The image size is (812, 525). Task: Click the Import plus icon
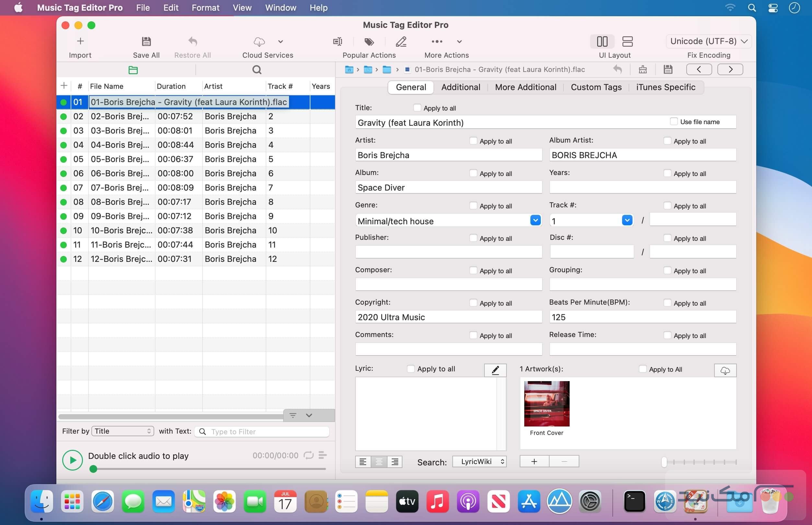pyautogui.click(x=80, y=41)
